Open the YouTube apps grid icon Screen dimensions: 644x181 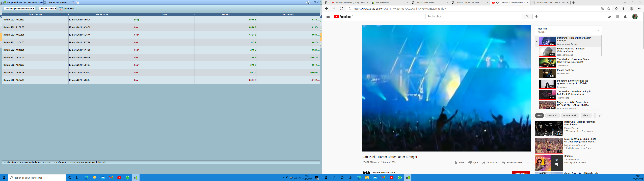point(617,16)
